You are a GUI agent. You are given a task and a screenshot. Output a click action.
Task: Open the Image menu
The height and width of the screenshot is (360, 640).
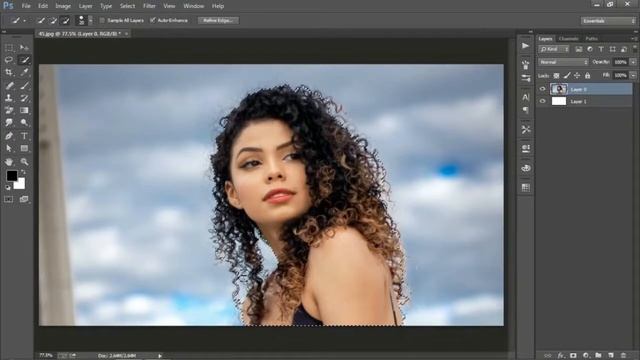point(63,6)
